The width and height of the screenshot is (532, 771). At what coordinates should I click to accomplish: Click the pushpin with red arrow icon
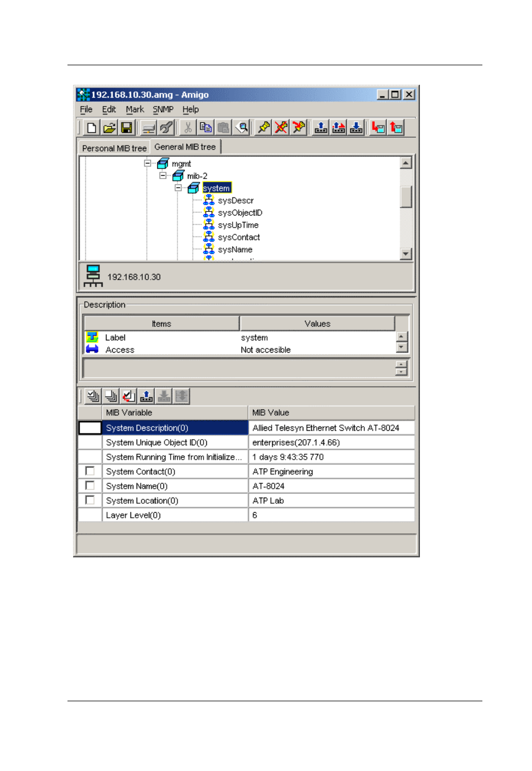click(x=299, y=128)
